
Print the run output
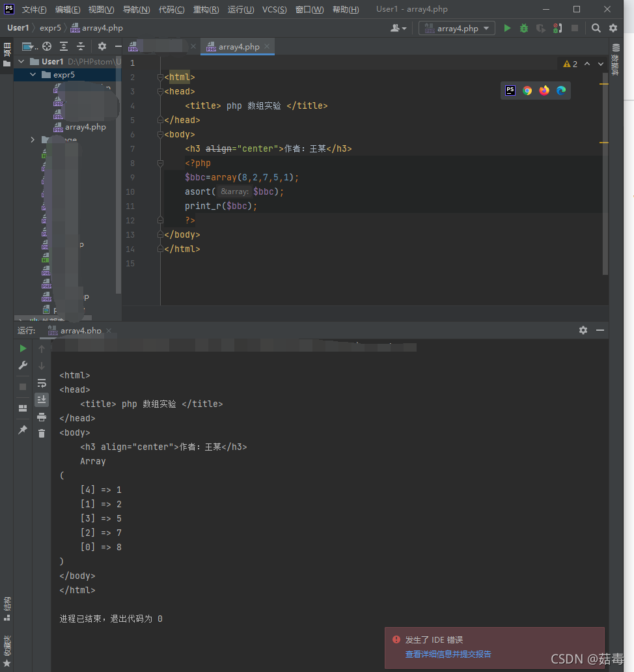point(42,417)
